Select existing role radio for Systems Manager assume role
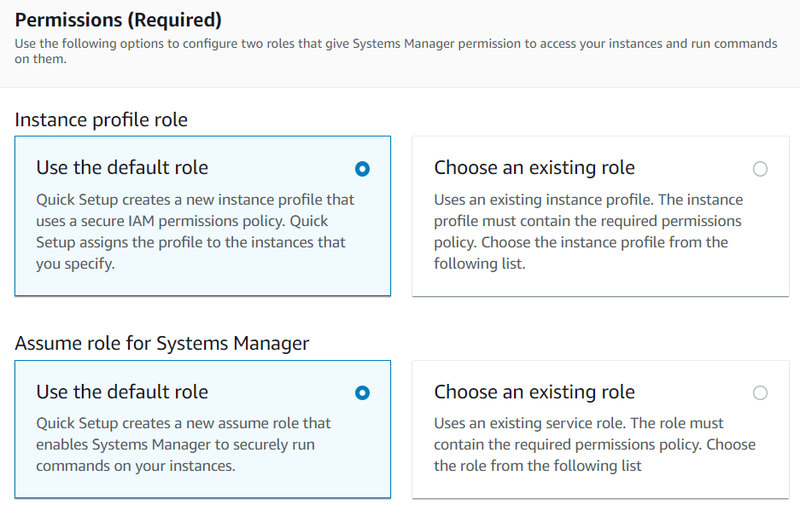 (760, 393)
